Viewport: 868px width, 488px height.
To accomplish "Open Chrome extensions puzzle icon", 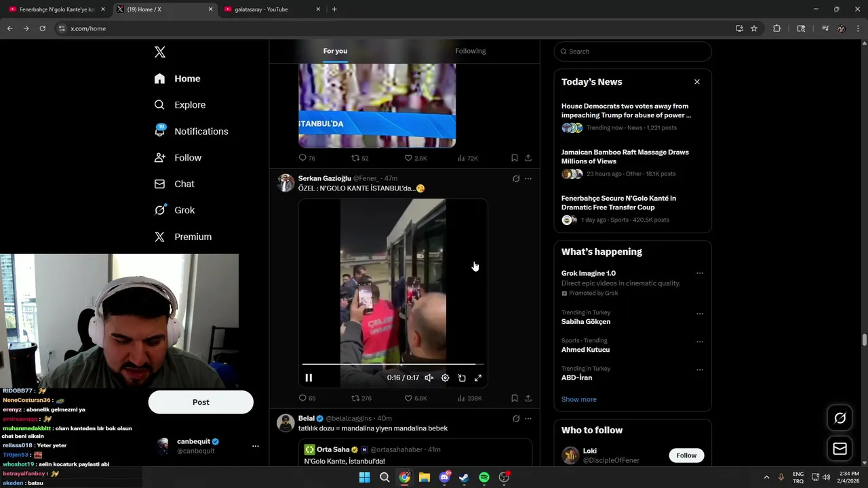I will point(777,28).
